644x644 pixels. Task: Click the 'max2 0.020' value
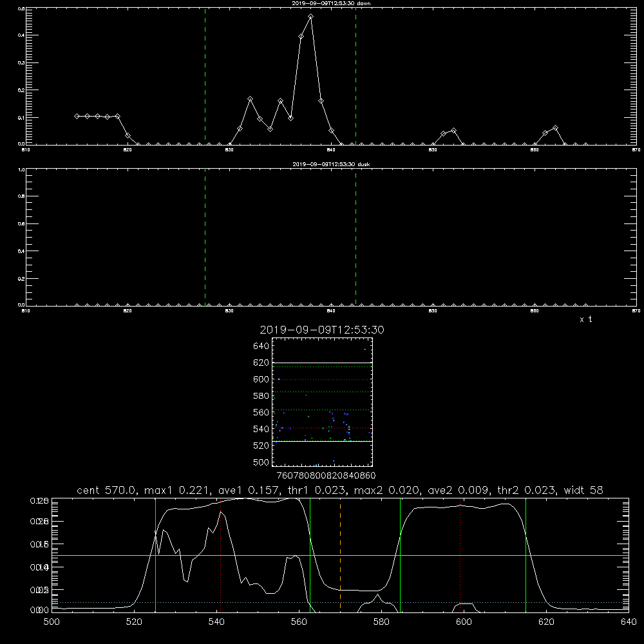click(x=387, y=490)
